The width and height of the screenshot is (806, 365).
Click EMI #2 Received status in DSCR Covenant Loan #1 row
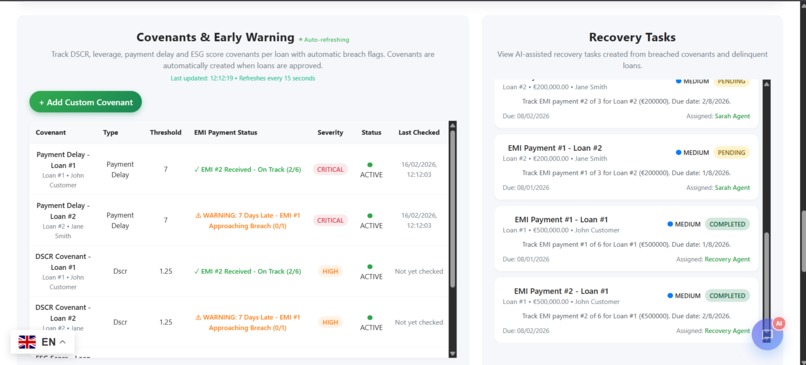click(x=247, y=271)
